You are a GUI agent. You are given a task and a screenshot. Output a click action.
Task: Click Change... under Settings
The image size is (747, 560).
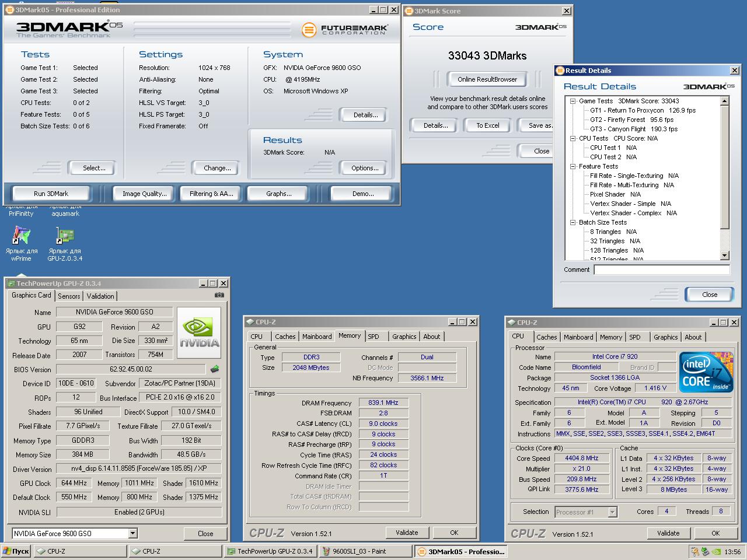217,168
